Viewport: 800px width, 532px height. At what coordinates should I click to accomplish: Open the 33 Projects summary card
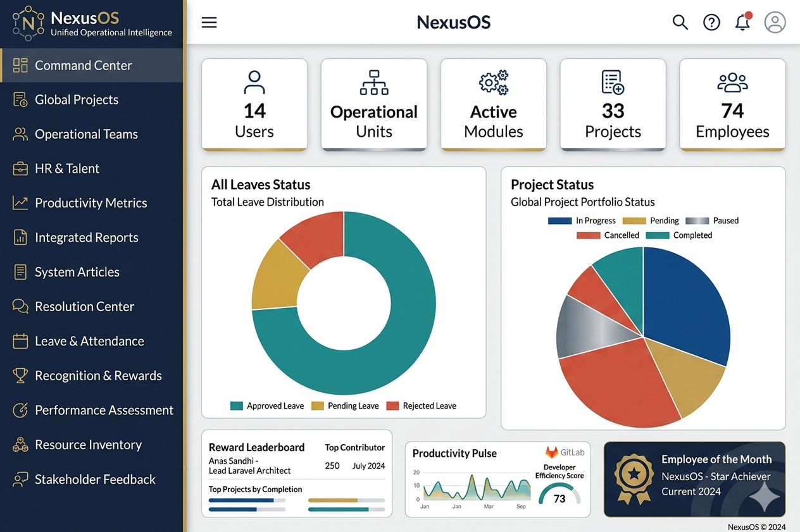613,105
